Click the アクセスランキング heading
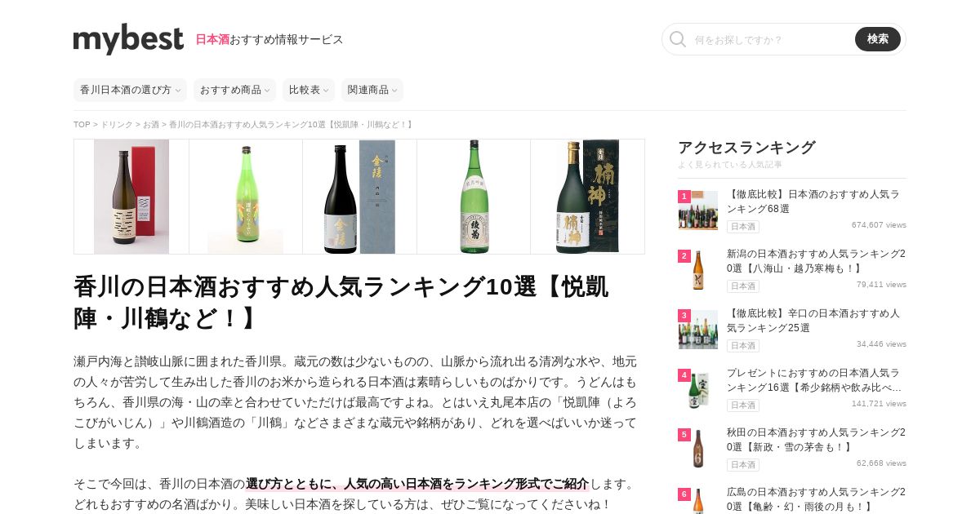The width and height of the screenshot is (980, 514). [746, 148]
